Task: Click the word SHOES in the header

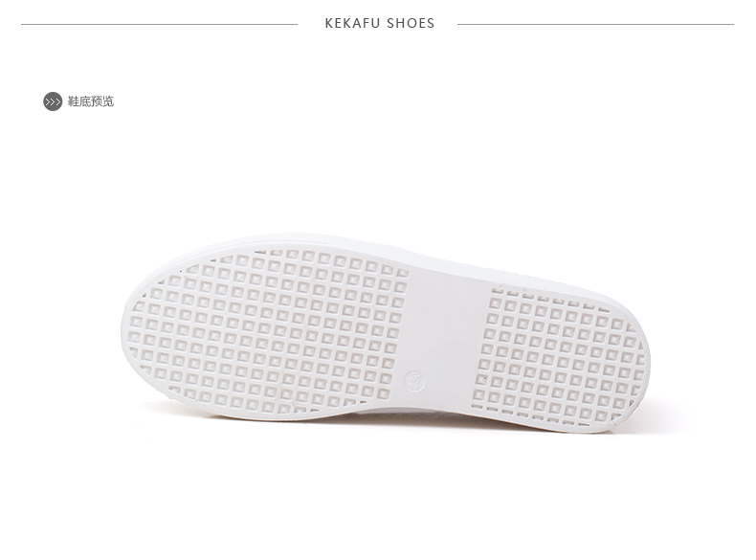Action: click(x=411, y=23)
